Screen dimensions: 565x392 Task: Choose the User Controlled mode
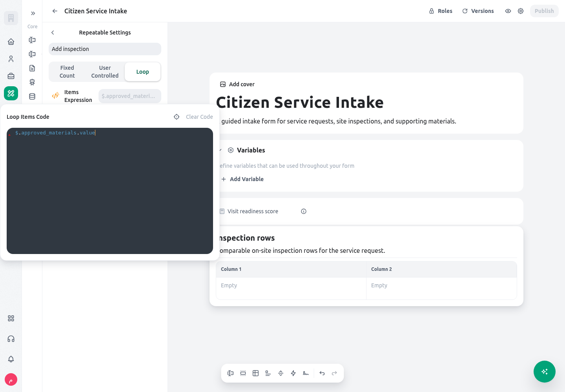(105, 72)
